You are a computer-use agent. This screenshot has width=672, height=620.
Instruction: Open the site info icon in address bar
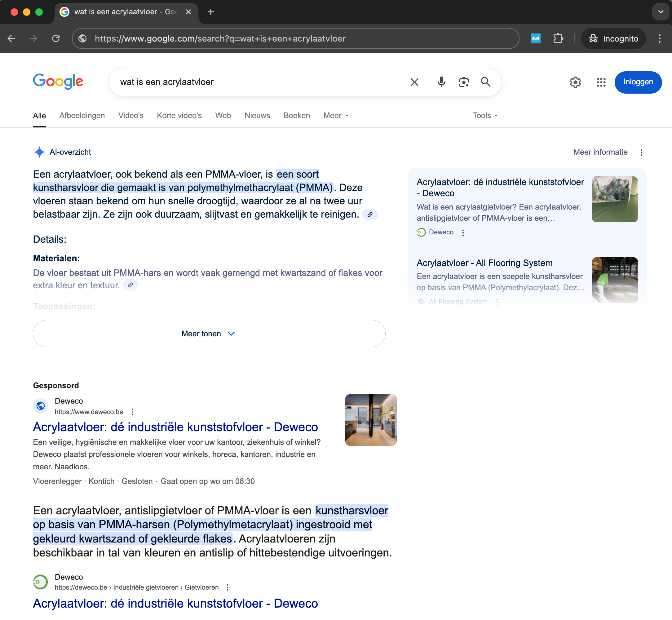click(82, 38)
